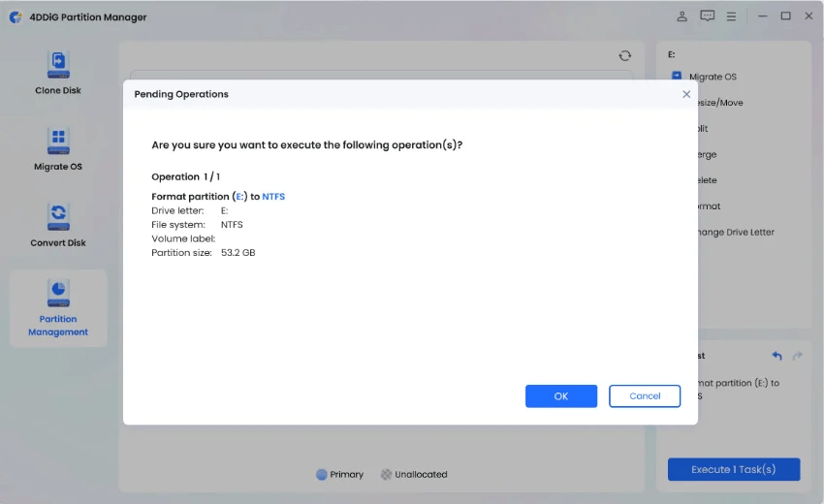Image resolution: width=824 pixels, height=504 pixels.
Task: Click the 4DDiG app logo icon
Action: click(16, 16)
